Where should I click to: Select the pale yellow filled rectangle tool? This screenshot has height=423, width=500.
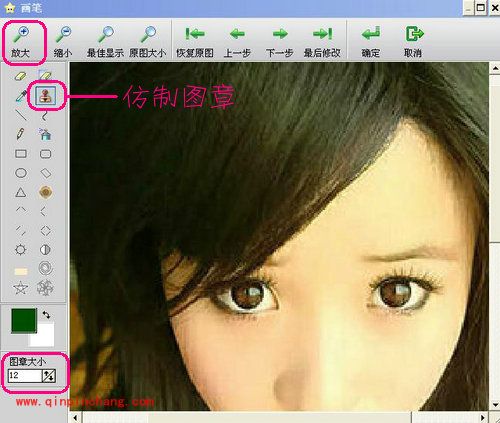(x=21, y=271)
